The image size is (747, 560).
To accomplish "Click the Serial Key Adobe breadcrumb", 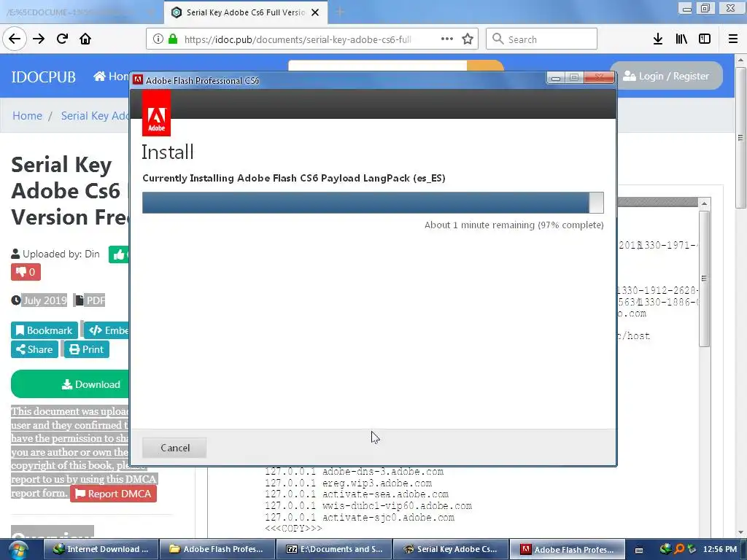I will [96, 116].
